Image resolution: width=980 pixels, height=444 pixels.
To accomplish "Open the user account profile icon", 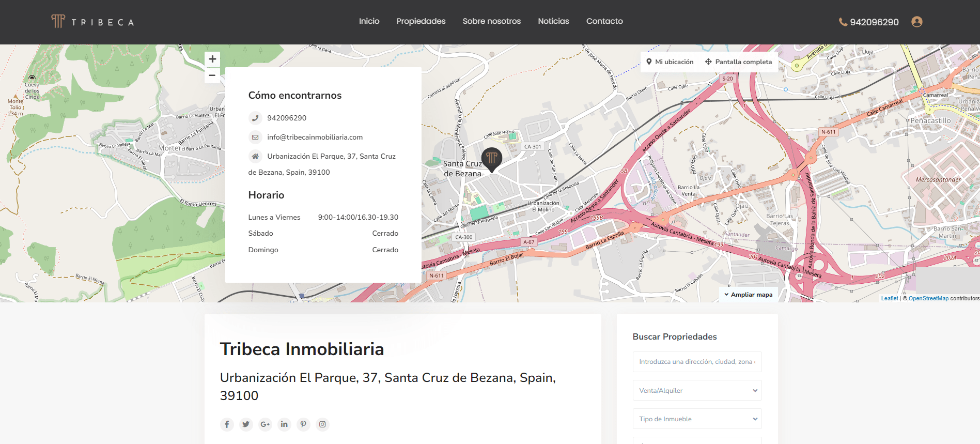I will click(917, 22).
